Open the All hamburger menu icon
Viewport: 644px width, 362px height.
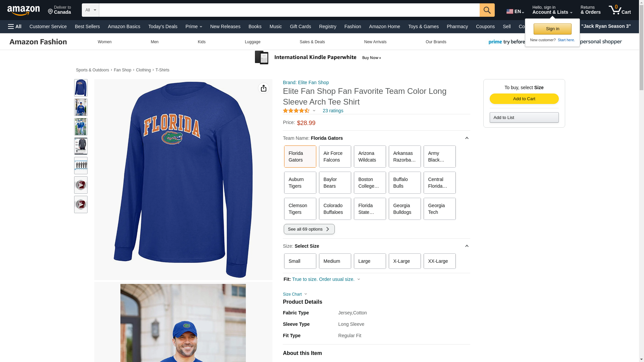pos(15,26)
